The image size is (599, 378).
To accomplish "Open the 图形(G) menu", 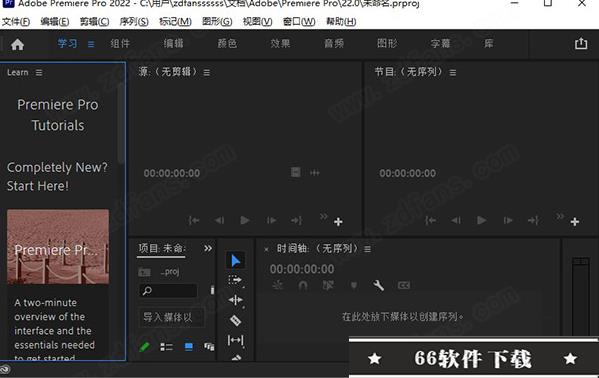I will pos(217,22).
